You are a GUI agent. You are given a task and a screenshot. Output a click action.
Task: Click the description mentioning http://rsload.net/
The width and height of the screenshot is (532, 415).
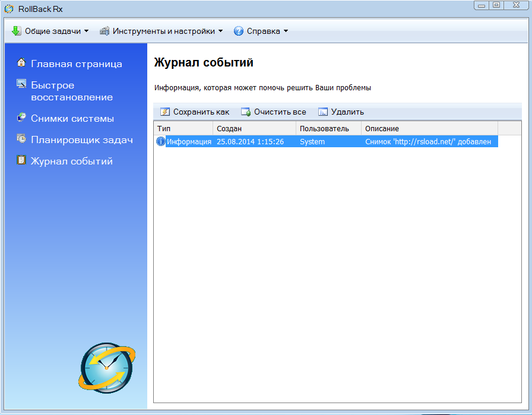click(x=428, y=141)
